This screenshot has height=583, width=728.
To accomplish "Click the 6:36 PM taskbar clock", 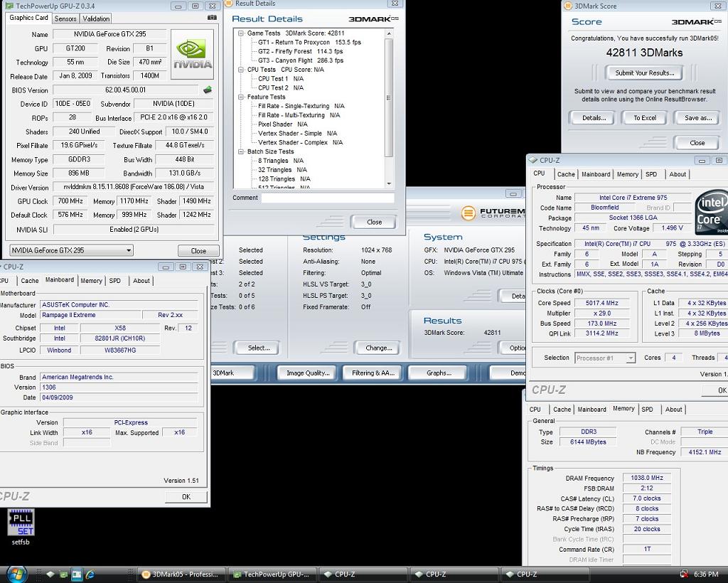I will click(706, 574).
